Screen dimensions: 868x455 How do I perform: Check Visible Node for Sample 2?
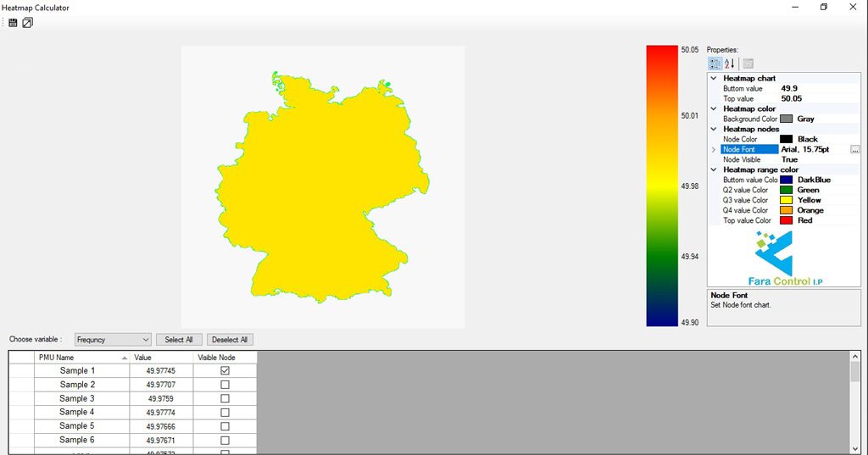pos(225,385)
